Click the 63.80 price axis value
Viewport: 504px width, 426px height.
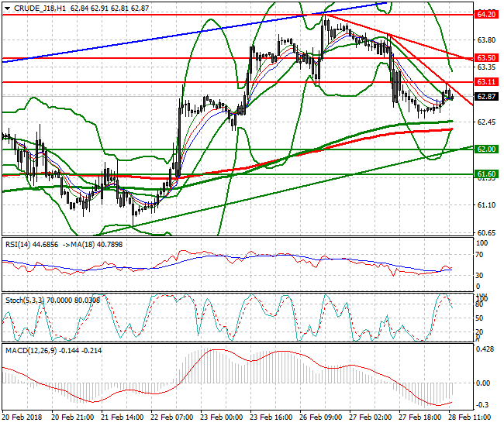click(486, 40)
